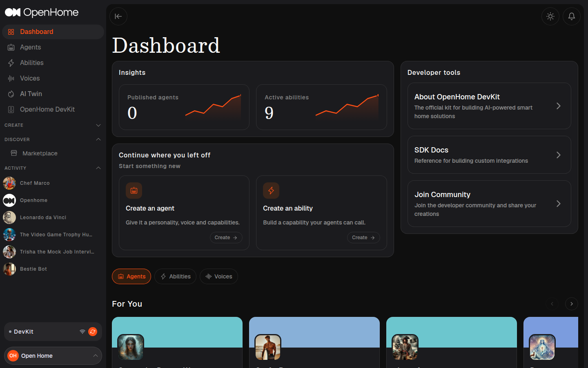Viewport: 588px width, 368px height.
Task: Open Bestie Bot's avatar
Action: [x=9, y=269]
